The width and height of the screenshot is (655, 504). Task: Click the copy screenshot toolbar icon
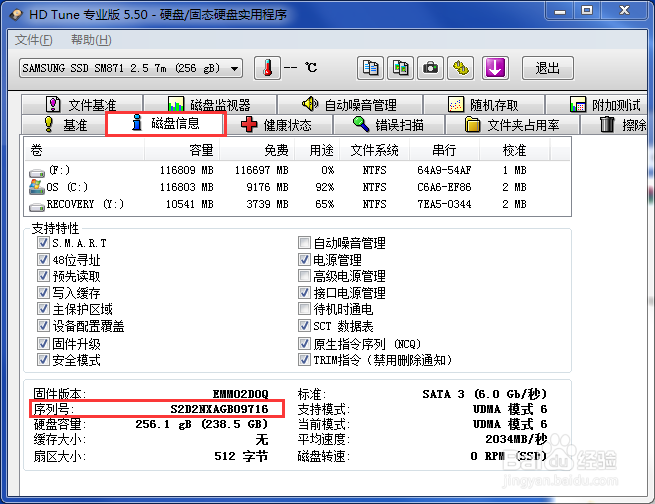400,68
